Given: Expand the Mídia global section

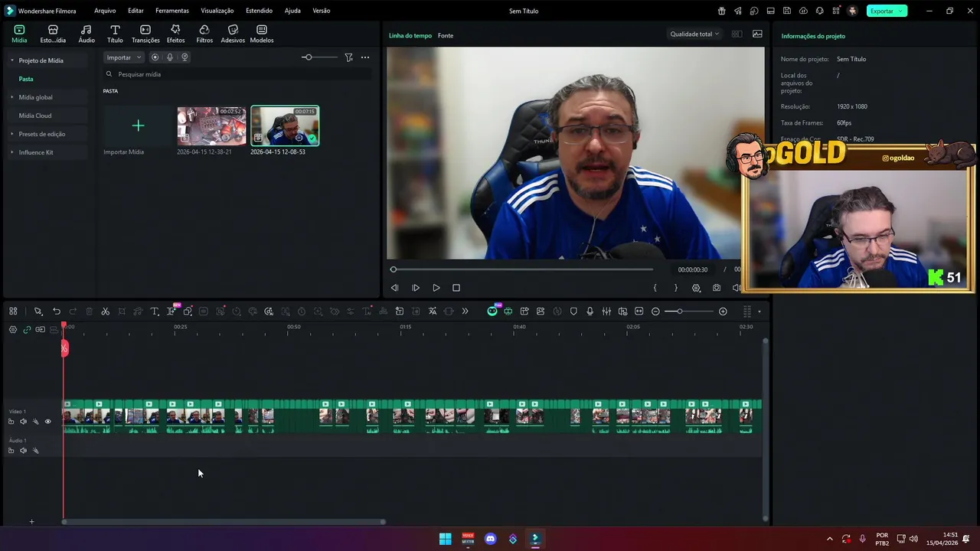Looking at the screenshot, I should point(12,97).
